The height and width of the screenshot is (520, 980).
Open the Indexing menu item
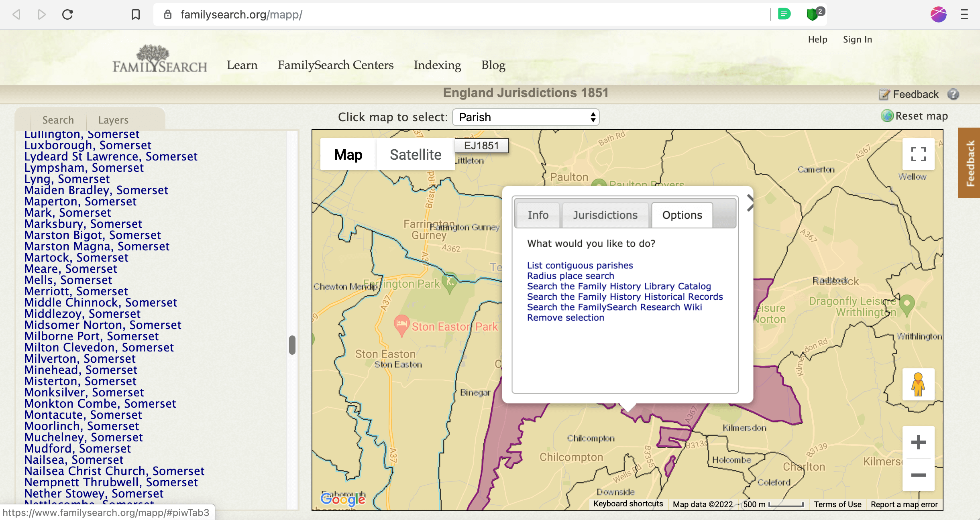point(438,65)
